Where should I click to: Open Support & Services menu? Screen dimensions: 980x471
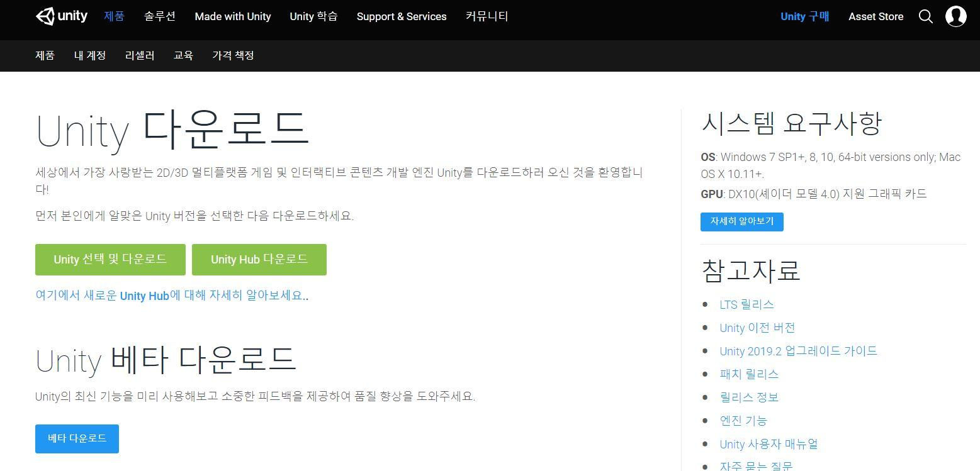tap(402, 16)
